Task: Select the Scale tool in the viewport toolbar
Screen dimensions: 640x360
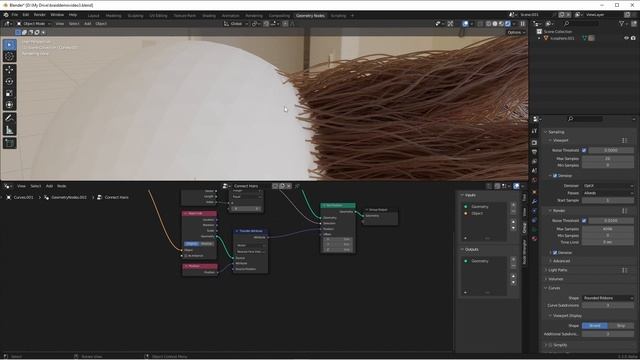Action: (x=9, y=93)
